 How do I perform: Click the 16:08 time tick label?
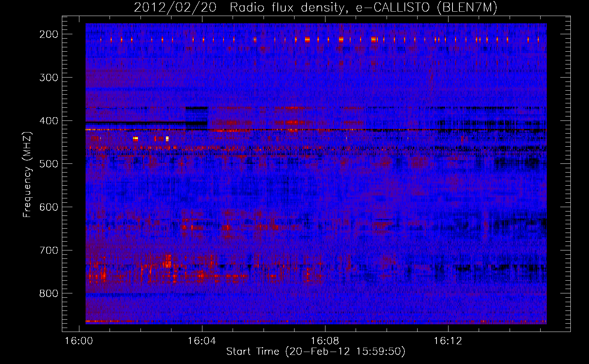tap(325, 341)
